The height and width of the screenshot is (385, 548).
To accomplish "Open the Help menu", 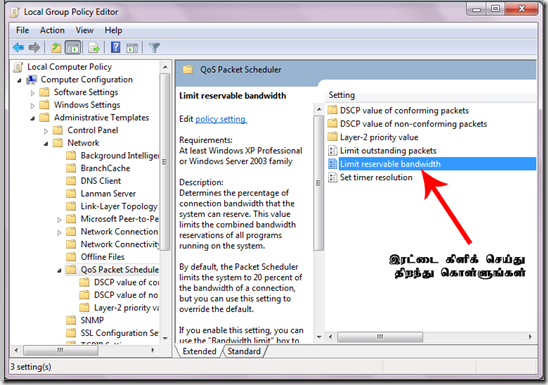I will (113, 30).
